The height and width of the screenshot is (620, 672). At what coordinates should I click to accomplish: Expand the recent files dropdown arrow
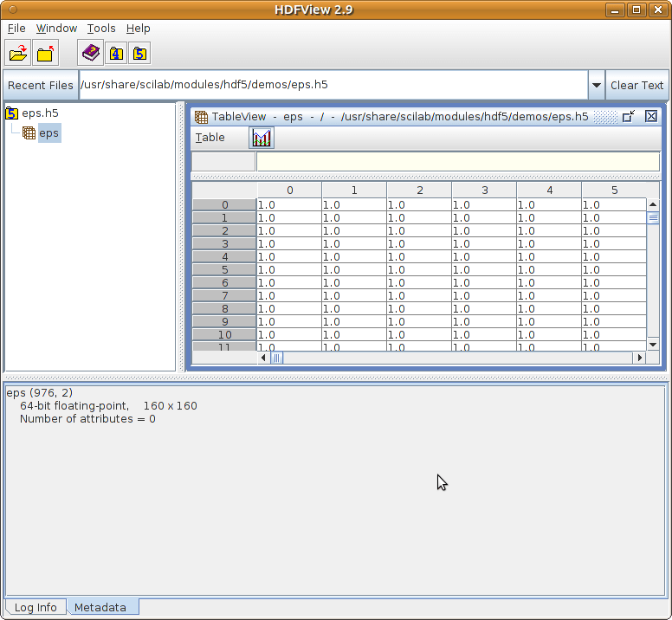(596, 85)
